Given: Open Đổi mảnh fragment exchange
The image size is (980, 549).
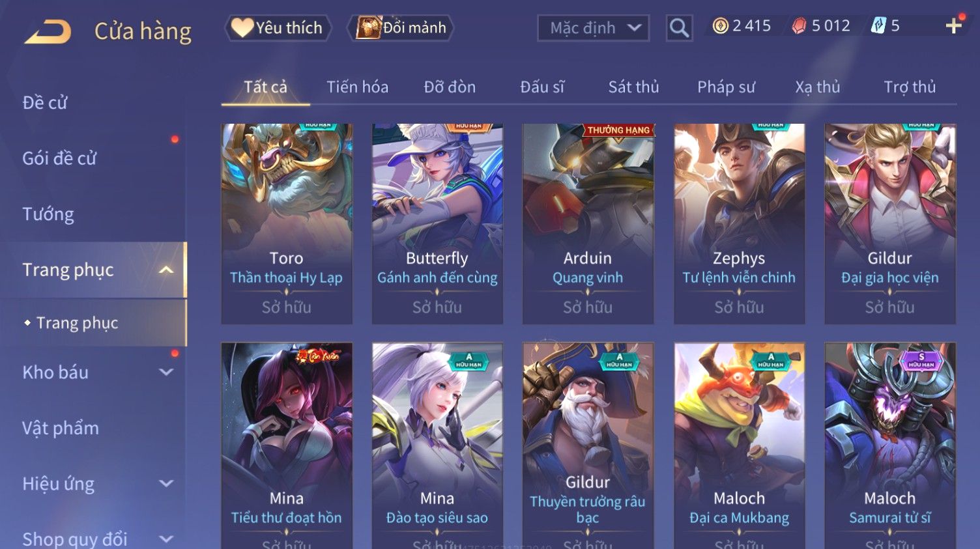Looking at the screenshot, I should (401, 28).
